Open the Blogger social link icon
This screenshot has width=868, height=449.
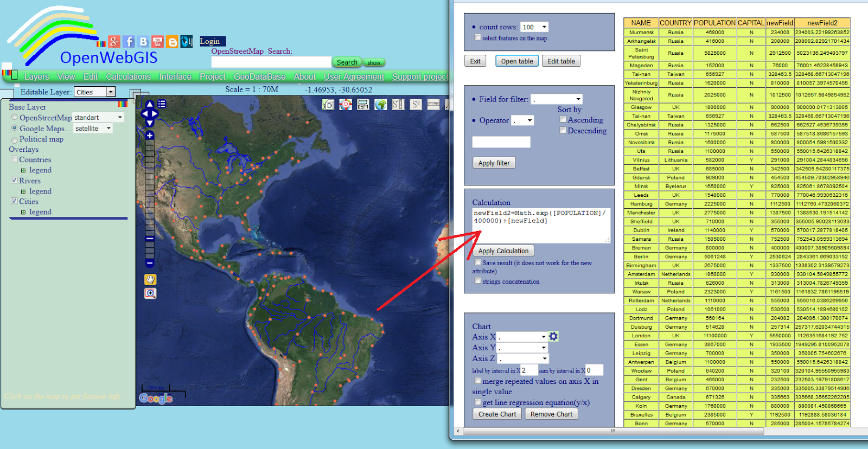[173, 42]
